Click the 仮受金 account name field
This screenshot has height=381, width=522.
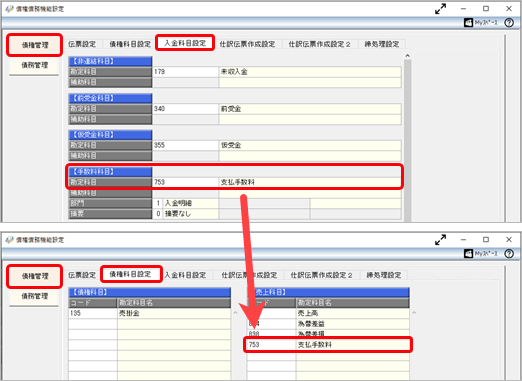tap(310, 145)
